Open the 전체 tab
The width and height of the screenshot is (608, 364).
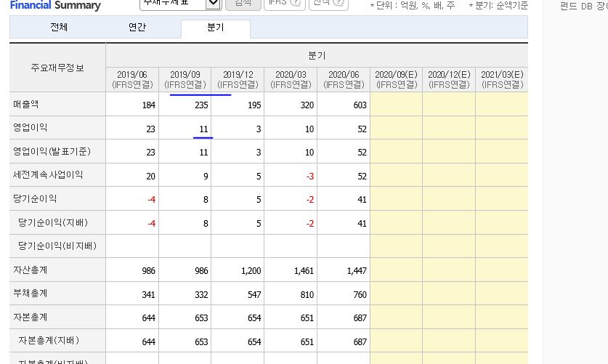click(59, 27)
